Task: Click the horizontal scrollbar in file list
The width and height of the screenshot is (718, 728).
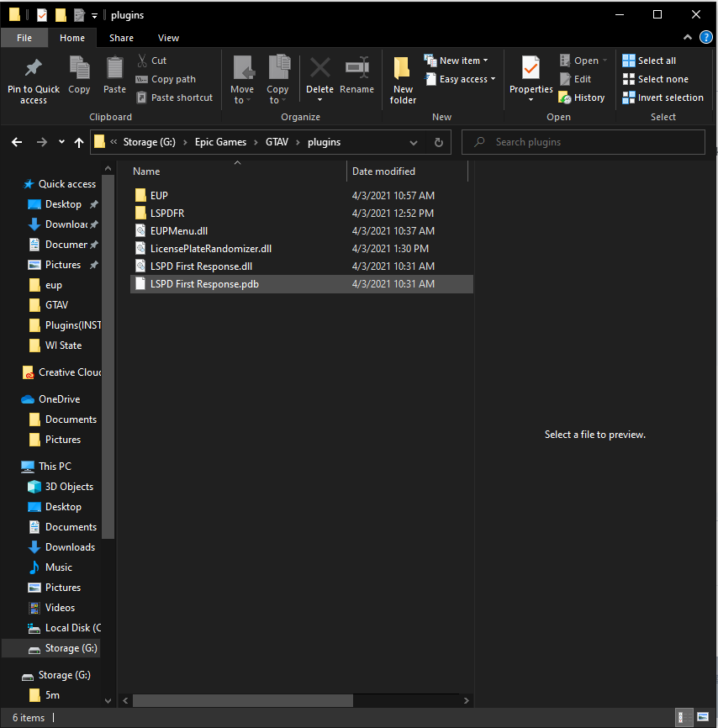Action: pos(242,700)
